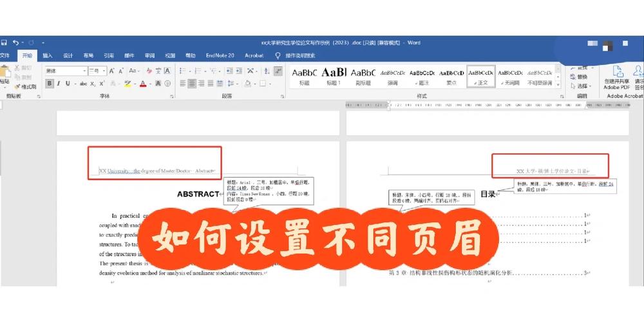Click the Distributed alignment icon

(x=220, y=84)
